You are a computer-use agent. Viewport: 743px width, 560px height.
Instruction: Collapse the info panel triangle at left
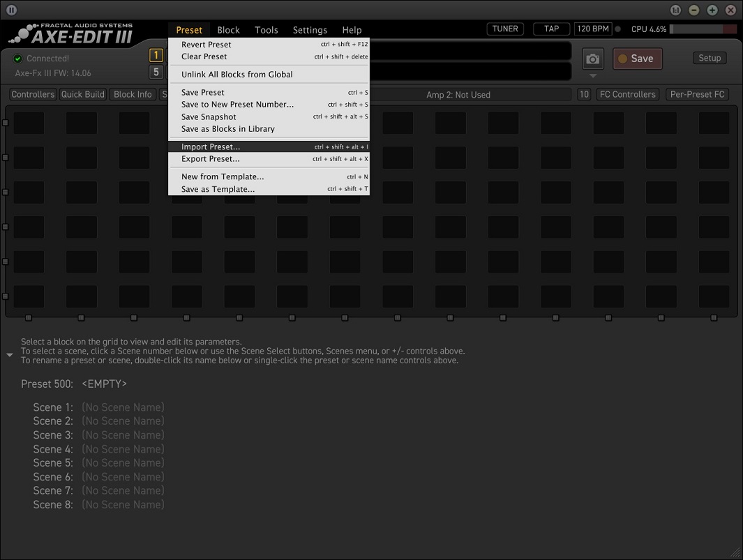click(10, 355)
